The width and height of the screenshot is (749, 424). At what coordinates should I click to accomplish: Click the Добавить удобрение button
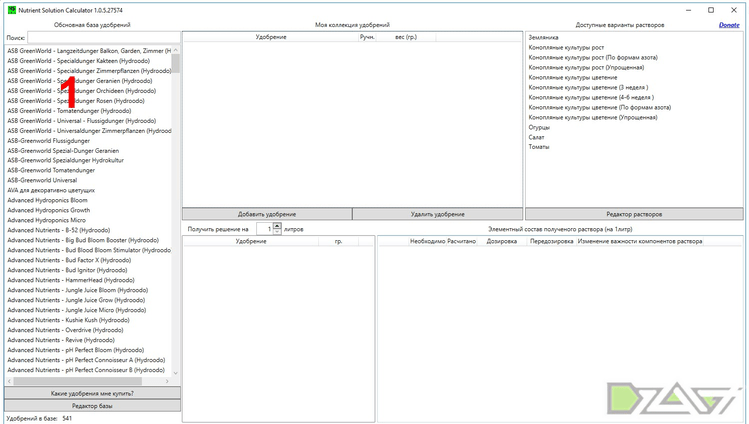click(267, 214)
